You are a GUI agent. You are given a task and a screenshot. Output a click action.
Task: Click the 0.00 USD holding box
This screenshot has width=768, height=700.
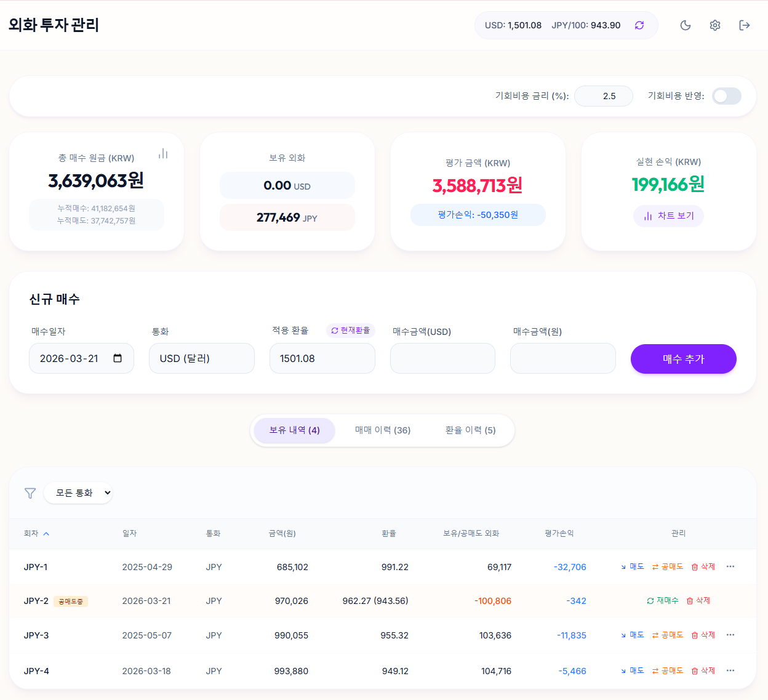(287, 185)
